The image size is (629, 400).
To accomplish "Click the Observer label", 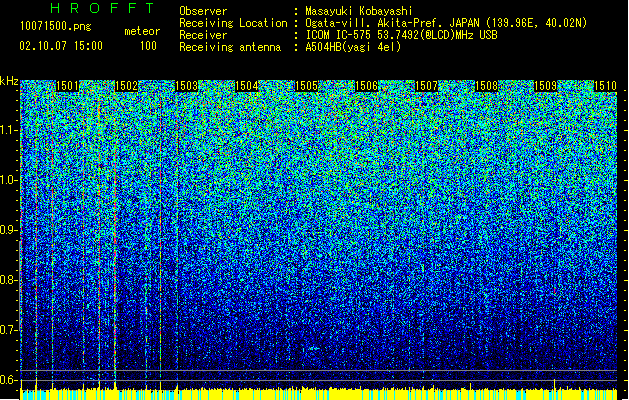I will pyautogui.click(x=203, y=11).
